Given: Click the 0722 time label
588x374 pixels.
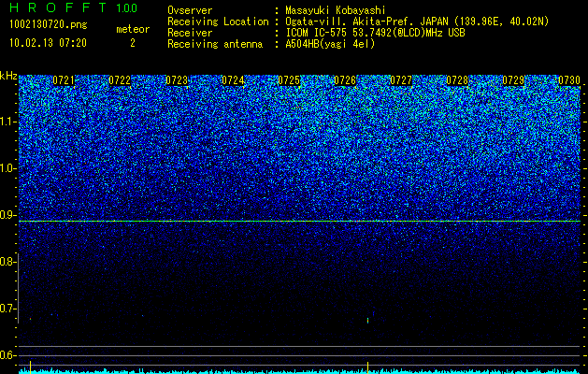Looking at the screenshot, I should pyautogui.click(x=120, y=80).
